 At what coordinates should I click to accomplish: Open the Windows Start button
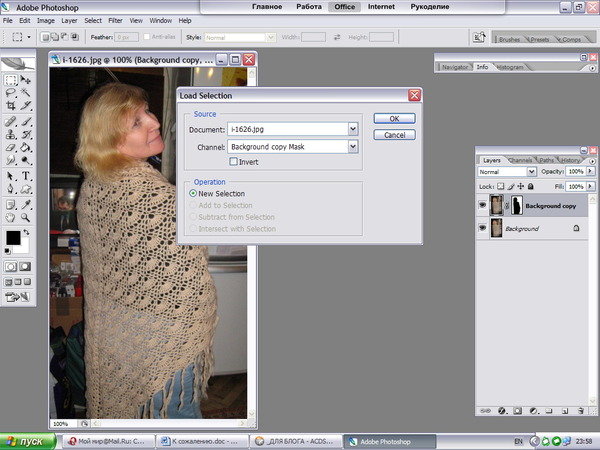(x=28, y=442)
